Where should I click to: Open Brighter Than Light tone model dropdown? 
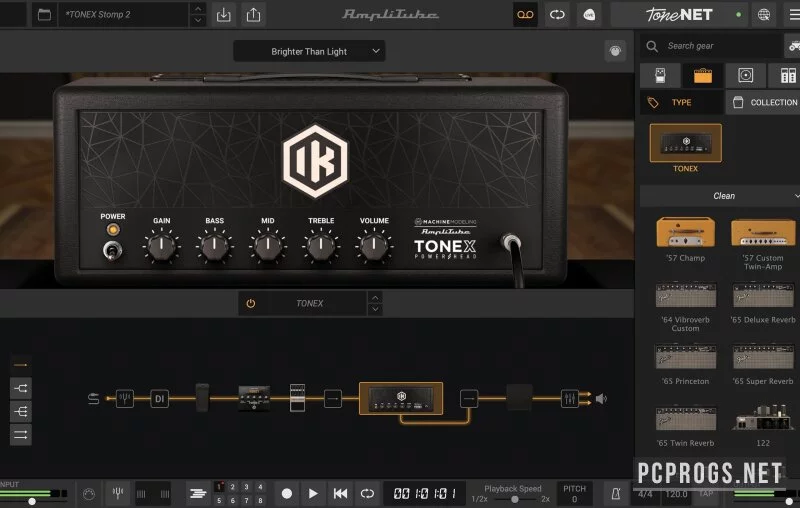[x=309, y=52]
